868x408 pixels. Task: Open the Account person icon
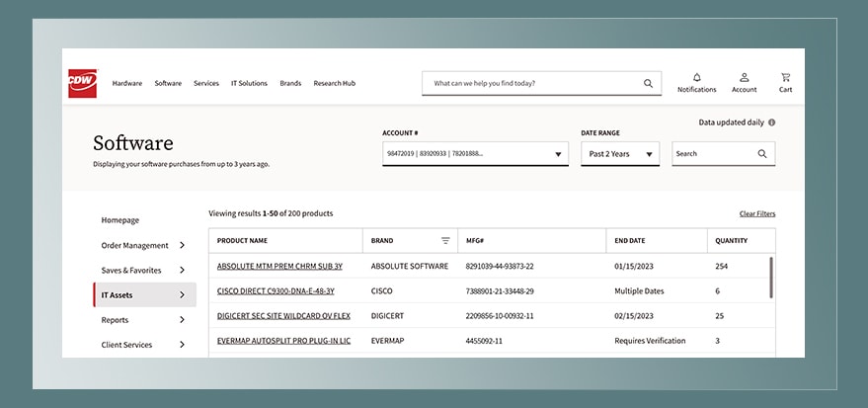744,77
